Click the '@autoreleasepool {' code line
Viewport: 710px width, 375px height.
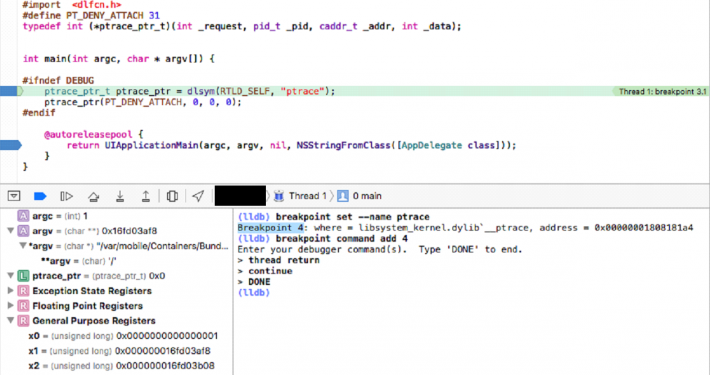click(93, 134)
